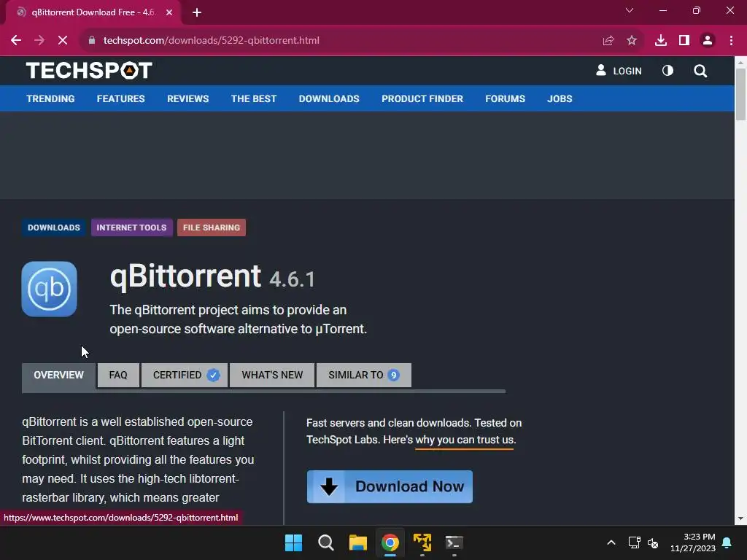Screen dimensions: 747x560
Task: Open Windows taskbar search
Action: point(326,542)
